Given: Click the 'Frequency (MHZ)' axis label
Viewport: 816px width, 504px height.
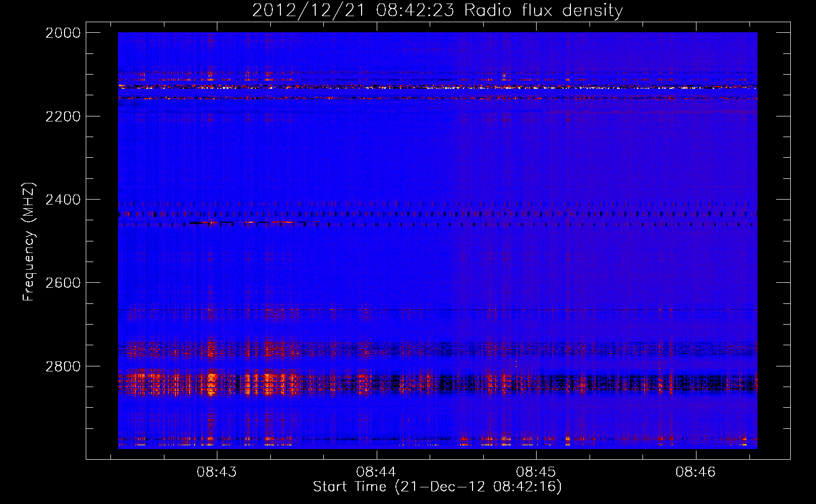Looking at the screenshot, I should (x=28, y=242).
